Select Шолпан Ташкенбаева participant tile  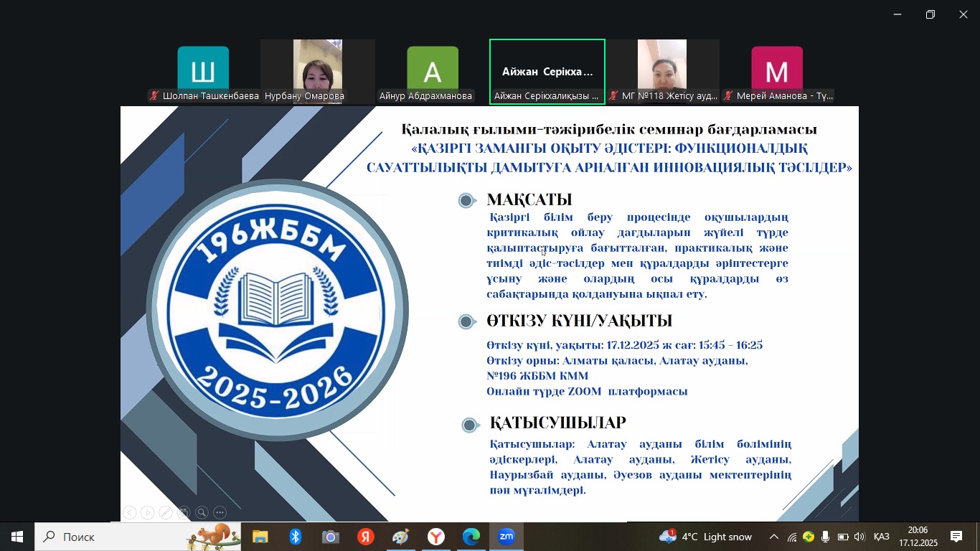(203, 72)
